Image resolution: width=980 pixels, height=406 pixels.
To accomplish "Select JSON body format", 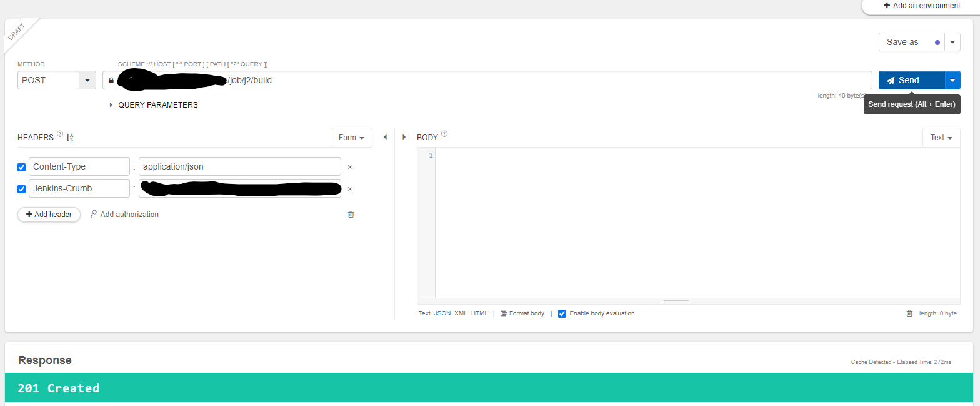I will pos(442,313).
